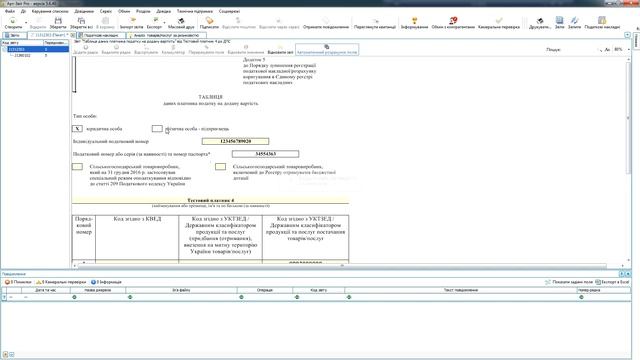
Task: Click Відновити звіт button
Action: click(x=280, y=50)
